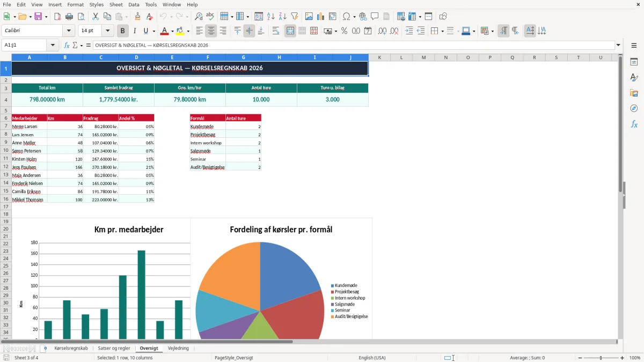Switch to the Vejledning sheet tab
Screen dimensions: 644x362
tap(178, 348)
